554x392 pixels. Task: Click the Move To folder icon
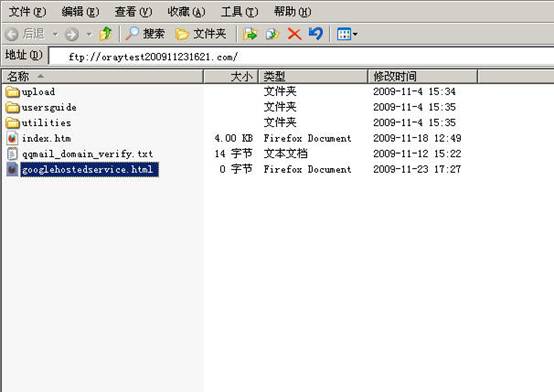click(250, 34)
